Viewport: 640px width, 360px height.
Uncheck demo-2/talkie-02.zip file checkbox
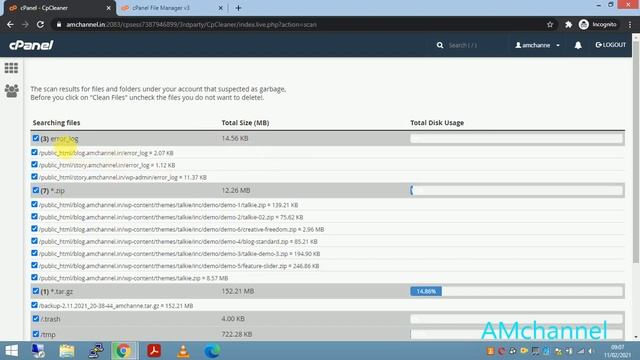[x=34, y=216]
